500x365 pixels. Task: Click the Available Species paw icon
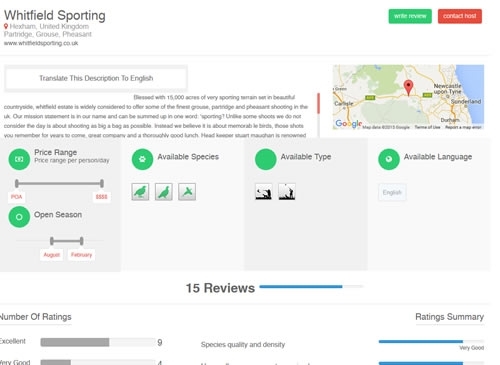tap(142, 159)
